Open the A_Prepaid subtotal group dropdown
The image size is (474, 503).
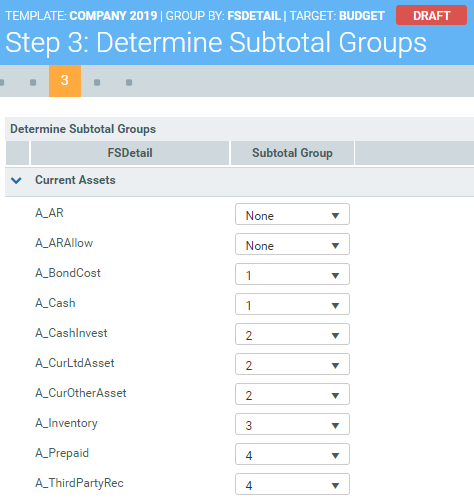292,454
